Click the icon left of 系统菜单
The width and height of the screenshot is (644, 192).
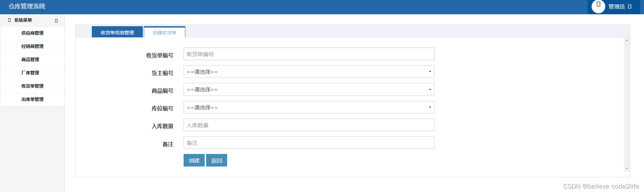10,20
